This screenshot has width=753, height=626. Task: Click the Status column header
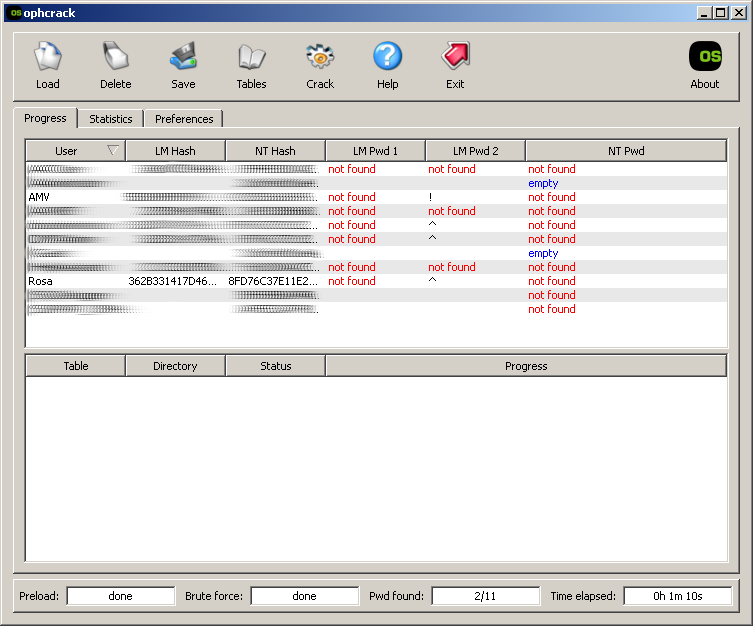275,366
